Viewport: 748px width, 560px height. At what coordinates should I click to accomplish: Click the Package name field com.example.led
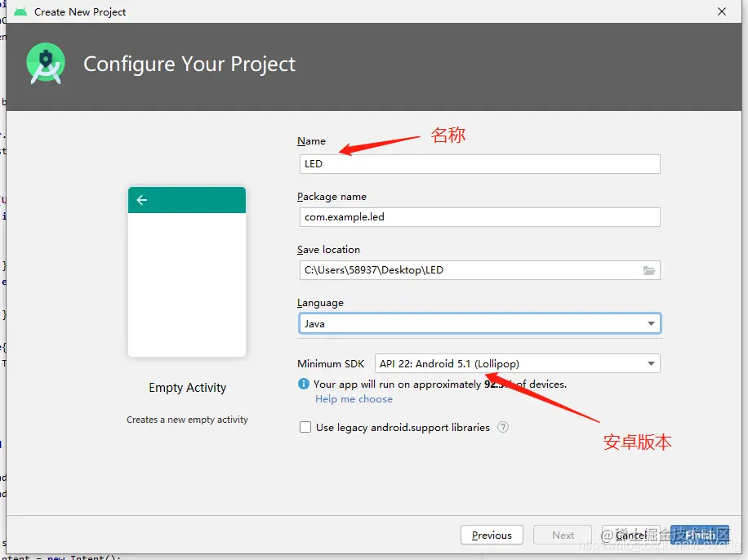pyautogui.click(x=479, y=217)
